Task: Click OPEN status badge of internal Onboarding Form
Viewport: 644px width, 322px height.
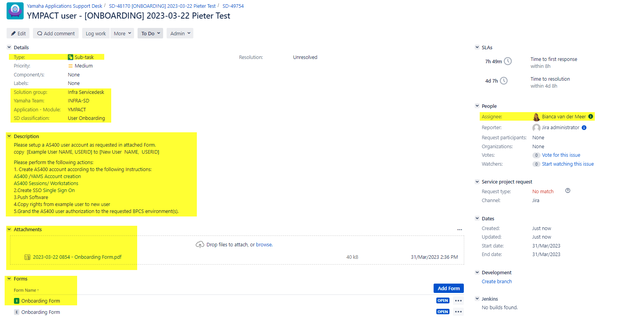Action: coord(443,301)
